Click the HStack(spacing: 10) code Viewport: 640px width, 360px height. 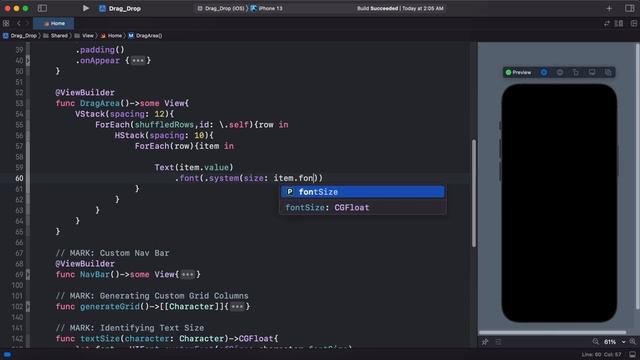[x=164, y=135]
